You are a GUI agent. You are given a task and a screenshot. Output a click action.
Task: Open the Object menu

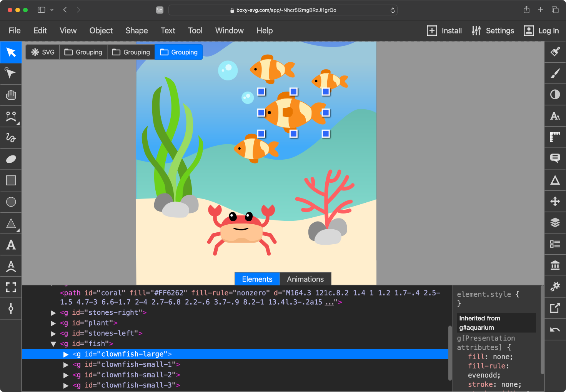coord(101,31)
